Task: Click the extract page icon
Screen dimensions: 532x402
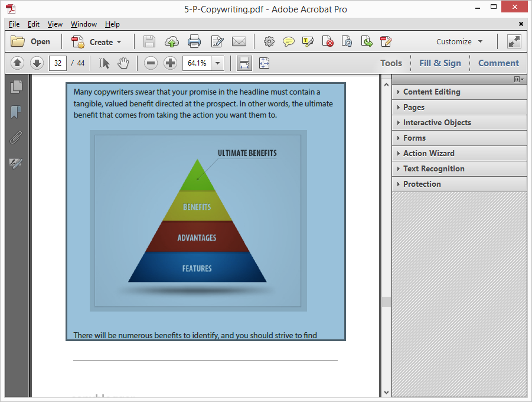Action: click(x=367, y=42)
